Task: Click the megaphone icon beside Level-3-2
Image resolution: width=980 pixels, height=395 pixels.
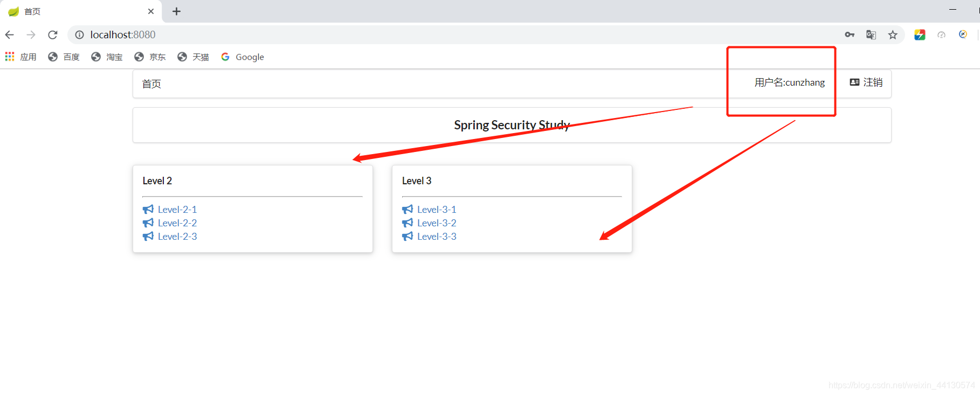Action: tap(408, 223)
